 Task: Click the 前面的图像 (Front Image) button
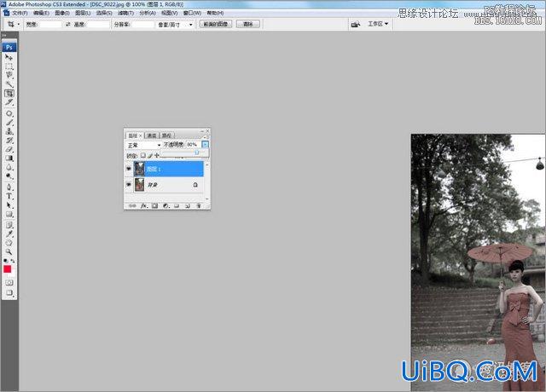point(216,24)
